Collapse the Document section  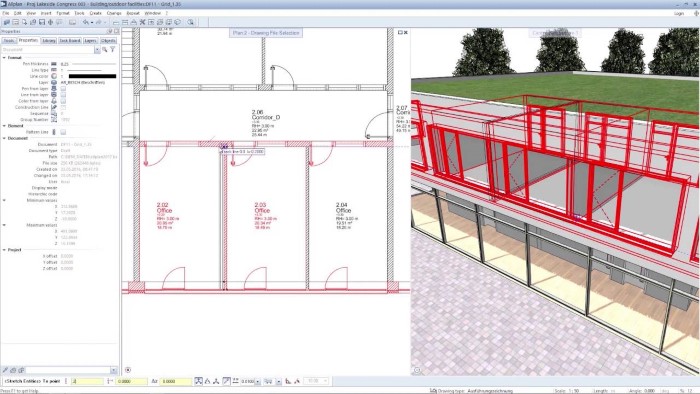coord(4,139)
